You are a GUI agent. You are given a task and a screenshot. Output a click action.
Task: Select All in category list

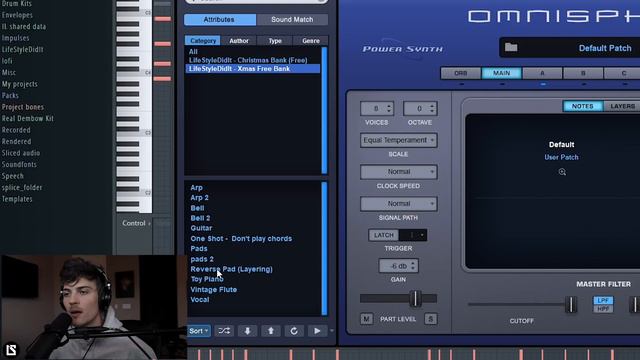(193, 52)
